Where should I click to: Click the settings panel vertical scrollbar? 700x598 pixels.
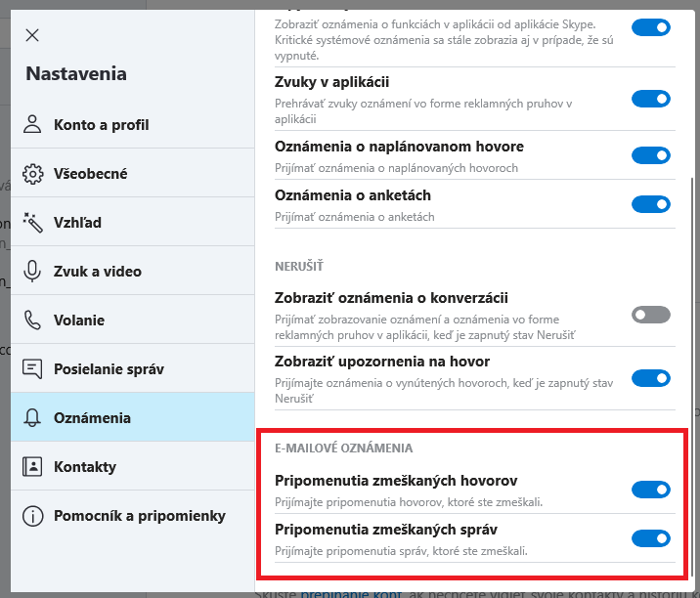[x=692, y=376]
